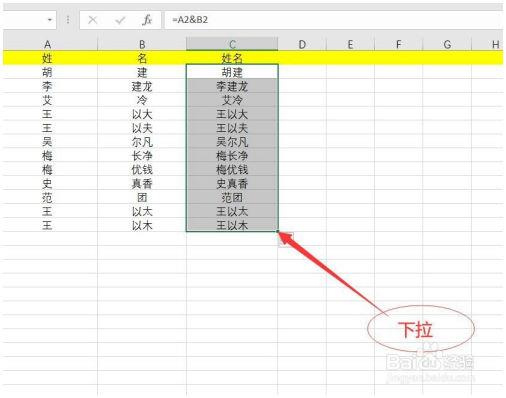Image resolution: width=506 pixels, height=398 pixels.
Task: Click the fill handle at selection corner
Action: [x=278, y=231]
